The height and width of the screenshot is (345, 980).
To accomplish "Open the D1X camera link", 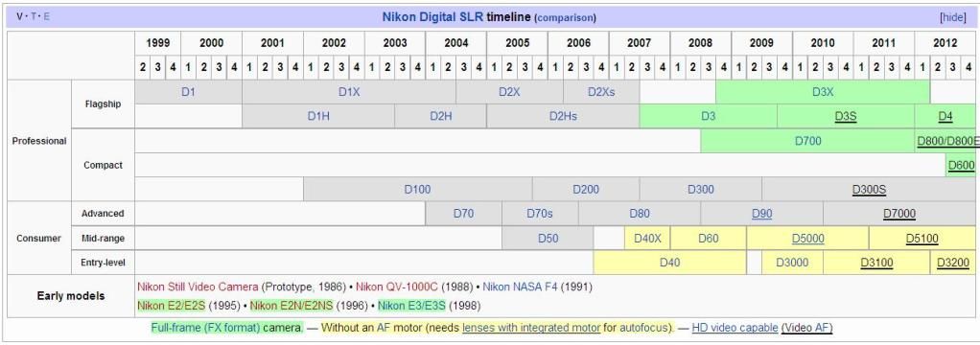I will [349, 92].
